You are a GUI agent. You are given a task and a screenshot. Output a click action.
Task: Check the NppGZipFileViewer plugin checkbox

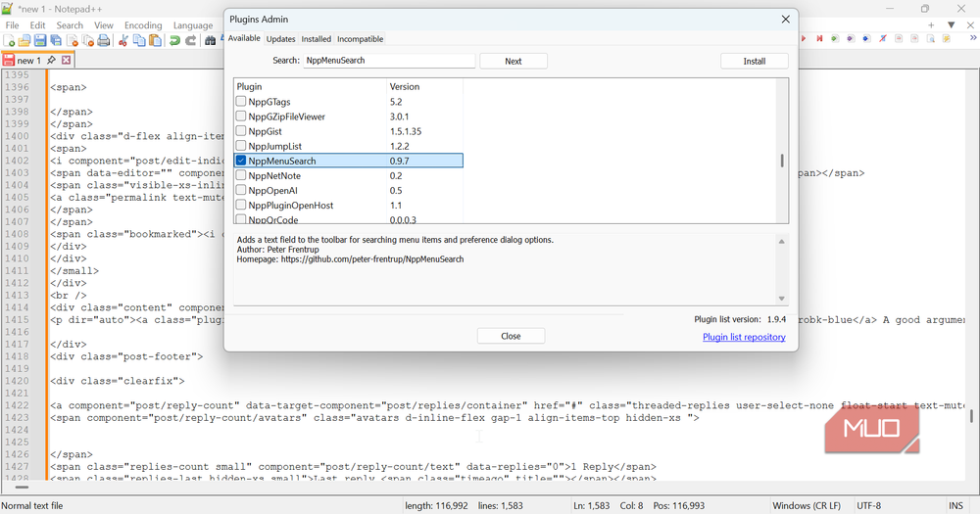point(241,117)
